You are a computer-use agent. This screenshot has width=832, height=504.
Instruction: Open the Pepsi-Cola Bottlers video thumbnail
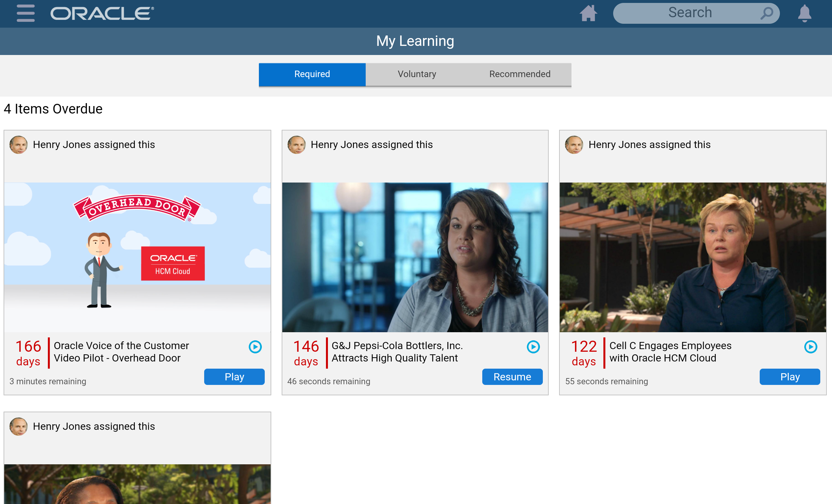(415, 257)
